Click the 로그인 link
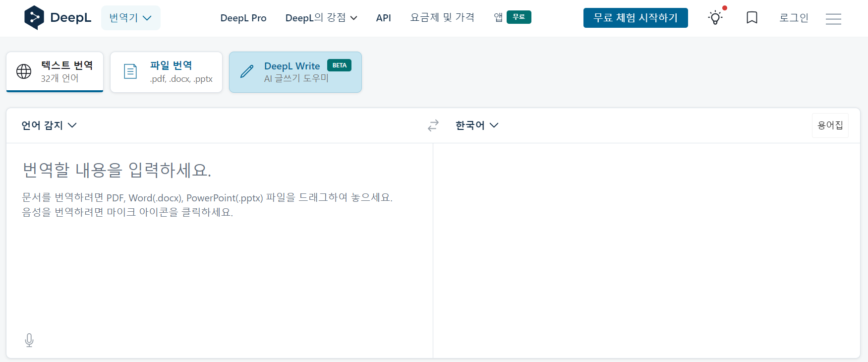 pos(794,18)
